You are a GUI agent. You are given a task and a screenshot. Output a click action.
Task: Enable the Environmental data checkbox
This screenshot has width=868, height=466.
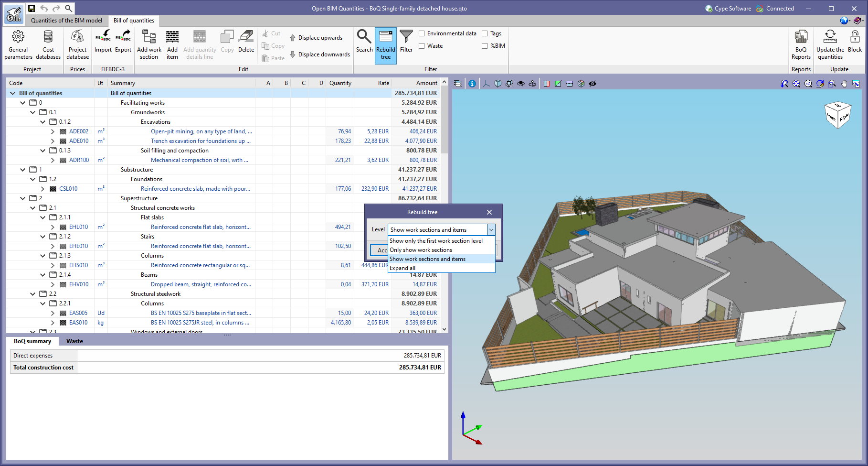click(x=422, y=33)
